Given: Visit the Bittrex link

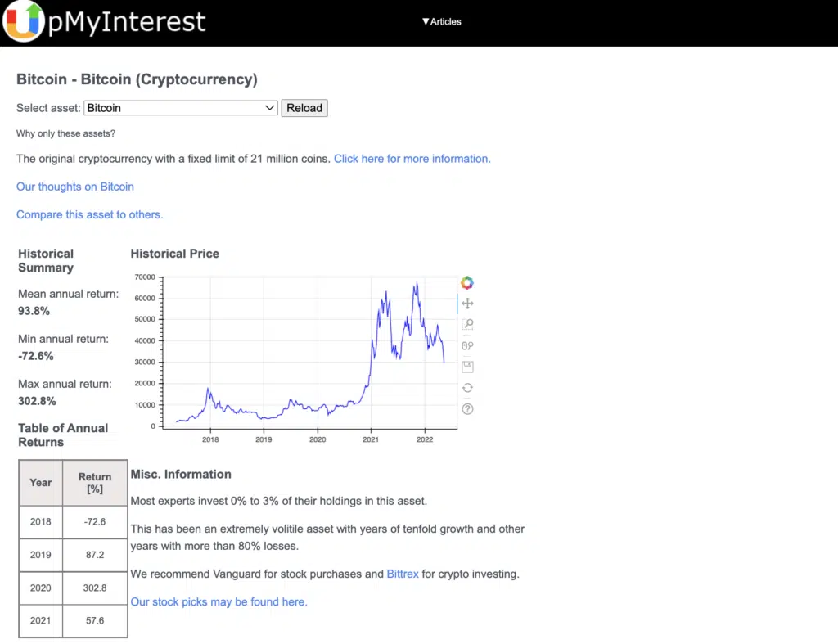Looking at the screenshot, I should [x=403, y=574].
